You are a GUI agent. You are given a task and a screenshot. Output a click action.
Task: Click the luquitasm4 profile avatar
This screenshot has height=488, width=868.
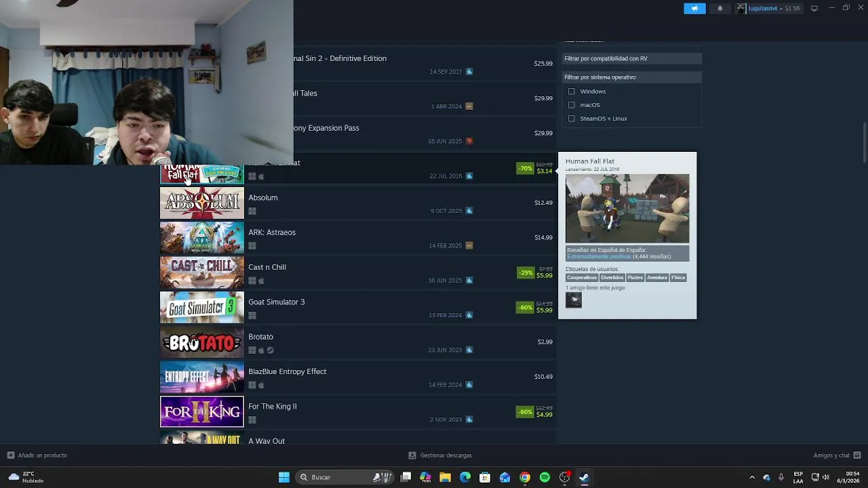coord(741,8)
